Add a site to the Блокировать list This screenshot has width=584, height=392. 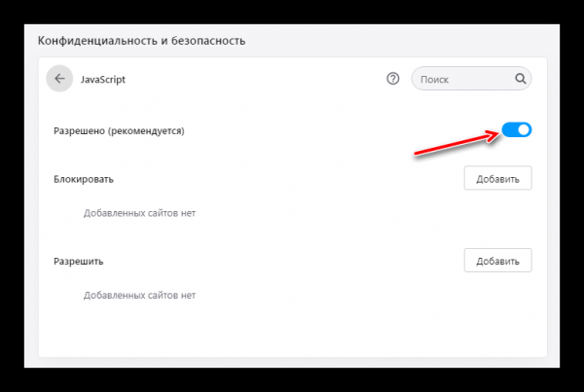coord(497,178)
